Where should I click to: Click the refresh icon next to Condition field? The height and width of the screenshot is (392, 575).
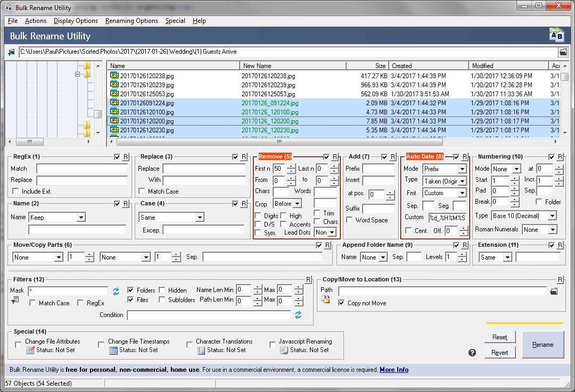click(x=298, y=315)
